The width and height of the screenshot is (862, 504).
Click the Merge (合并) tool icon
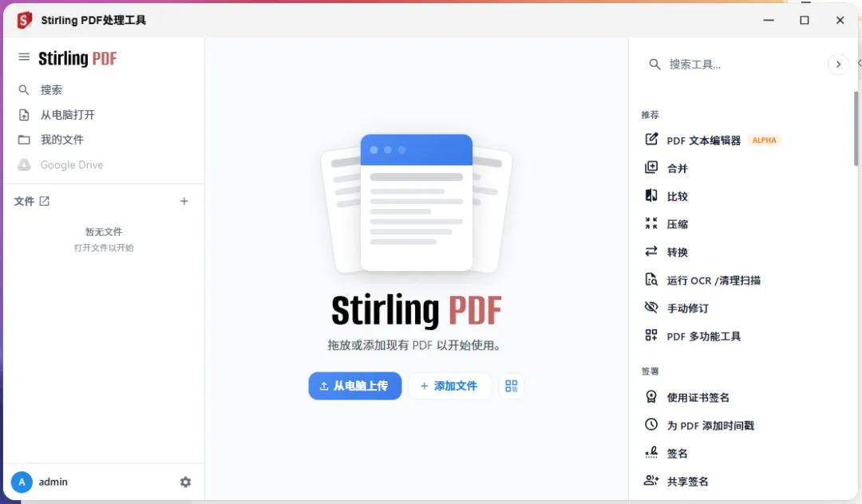tap(651, 167)
